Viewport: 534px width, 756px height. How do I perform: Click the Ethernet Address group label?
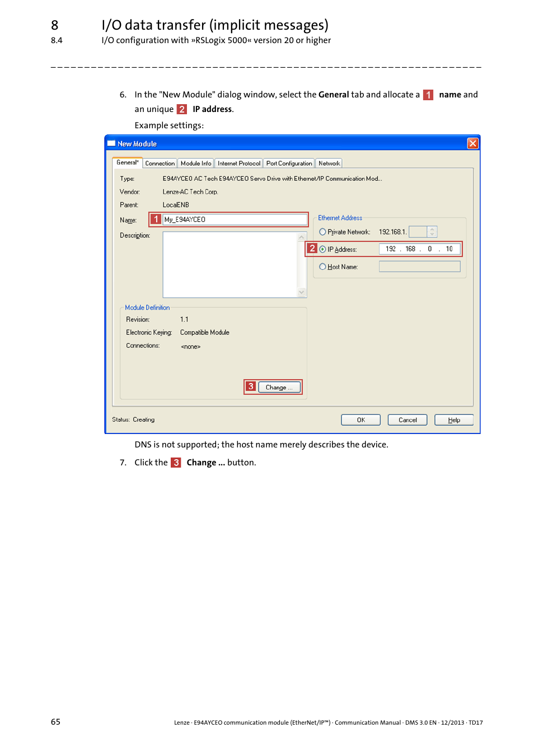[x=340, y=218]
